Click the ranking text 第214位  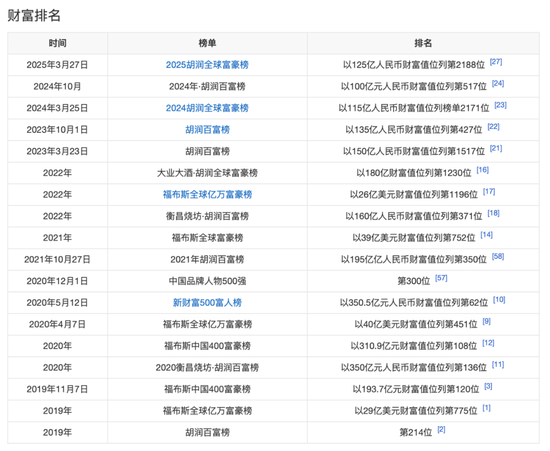(x=416, y=433)
